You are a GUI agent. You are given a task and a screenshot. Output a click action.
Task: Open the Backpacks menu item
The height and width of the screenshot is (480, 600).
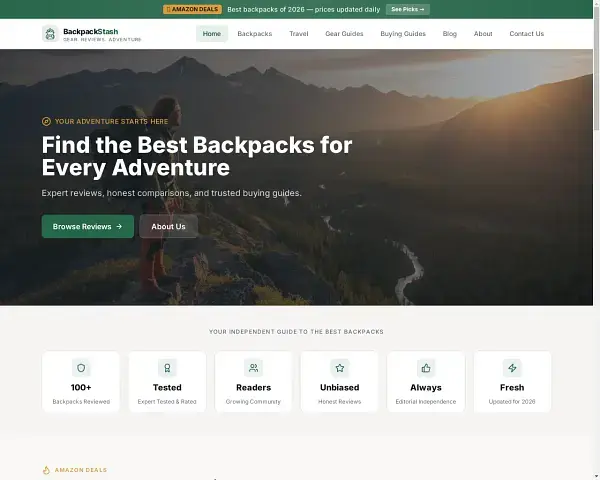click(x=255, y=34)
